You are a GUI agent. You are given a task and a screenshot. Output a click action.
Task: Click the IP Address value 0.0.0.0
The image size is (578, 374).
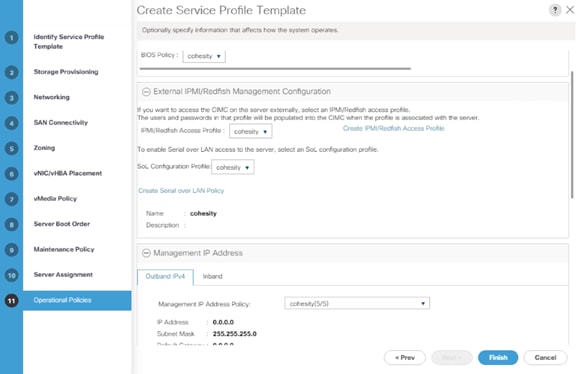click(x=223, y=322)
